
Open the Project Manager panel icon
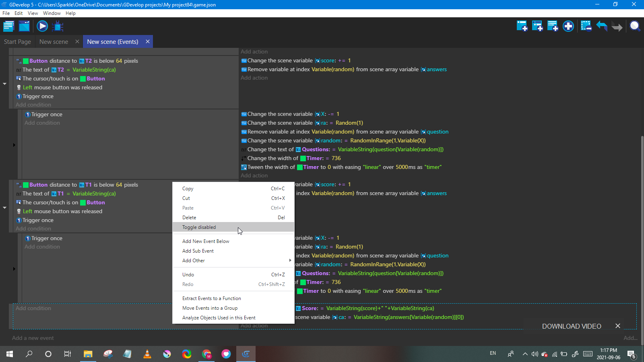8,27
